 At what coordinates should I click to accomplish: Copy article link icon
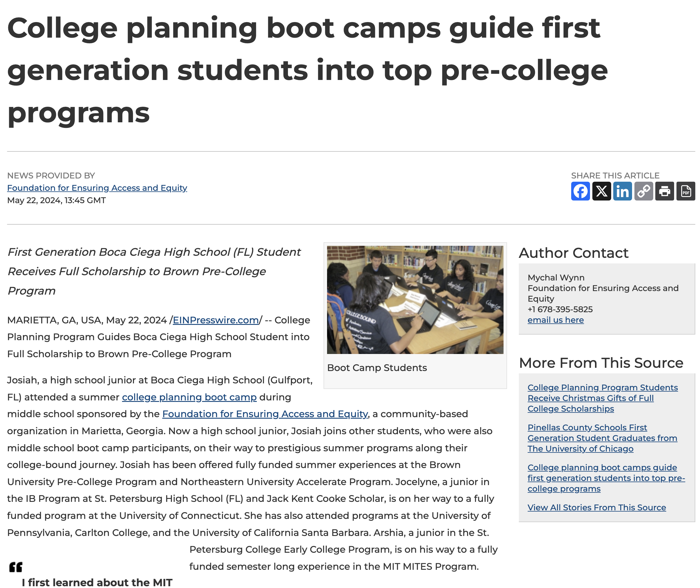[x=643, y=191]
